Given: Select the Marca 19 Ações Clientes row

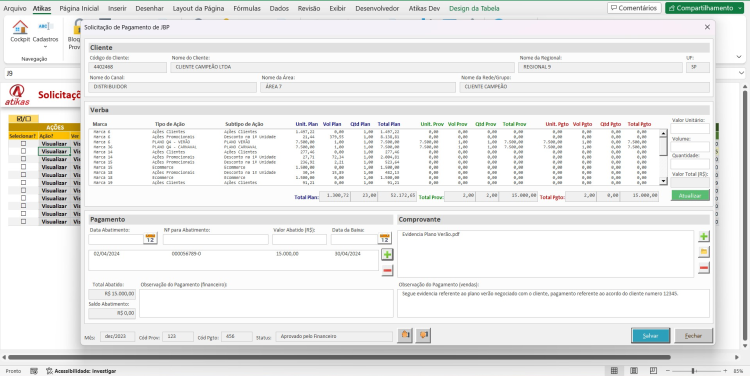Looking at the screenshot, I should pyautogui.click(x=375, y=182).
